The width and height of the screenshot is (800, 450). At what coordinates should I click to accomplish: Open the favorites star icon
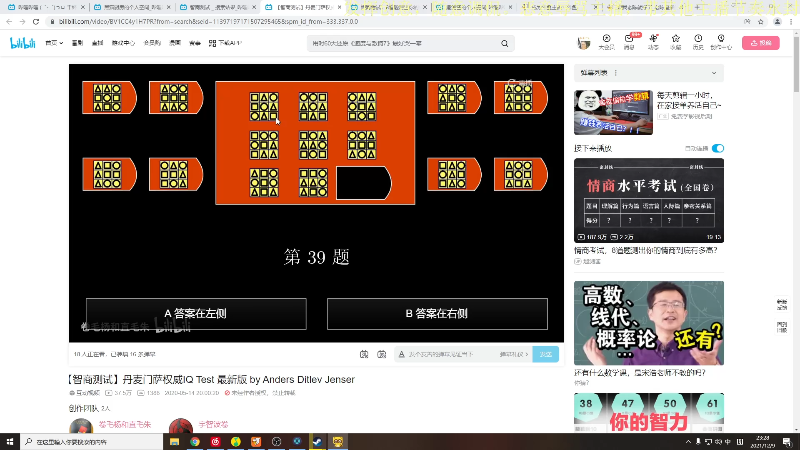coord(676,42)
